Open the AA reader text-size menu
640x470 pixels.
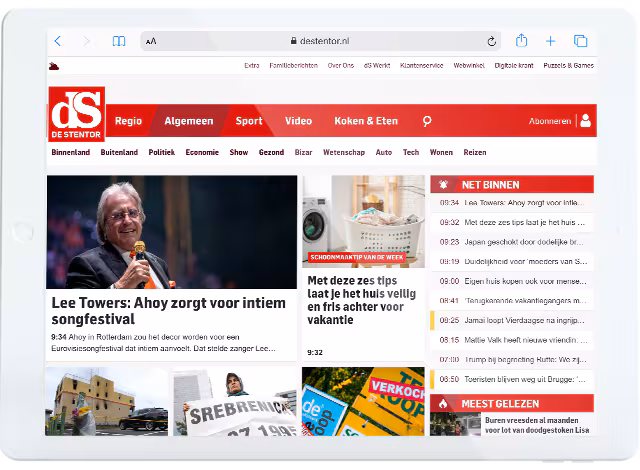point(151,41)
